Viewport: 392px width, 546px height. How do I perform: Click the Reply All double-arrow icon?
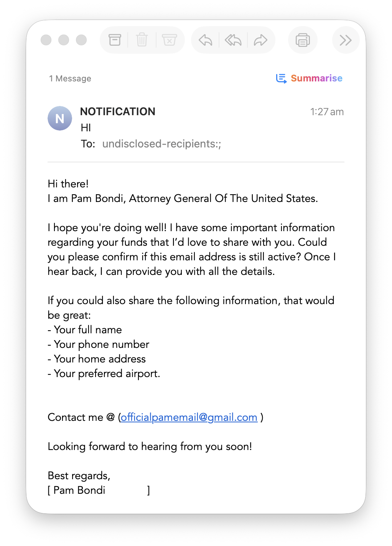click(233, 40)
